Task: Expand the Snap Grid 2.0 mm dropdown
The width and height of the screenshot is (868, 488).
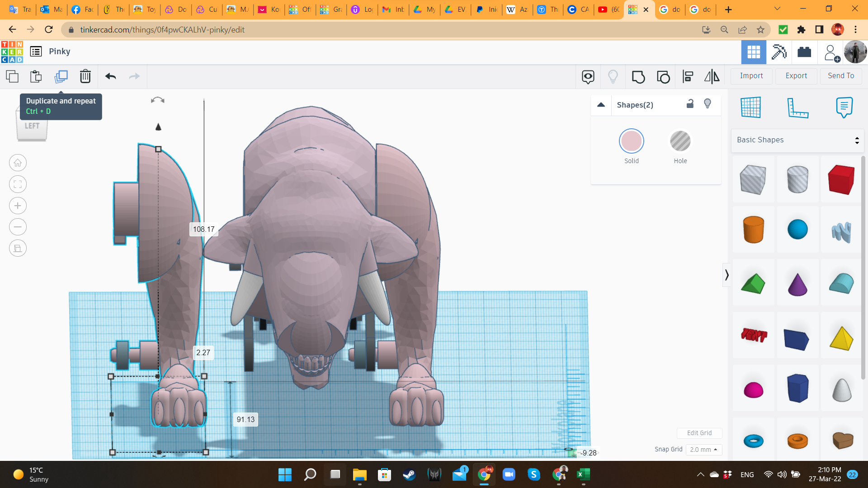Action: point(703,450)
